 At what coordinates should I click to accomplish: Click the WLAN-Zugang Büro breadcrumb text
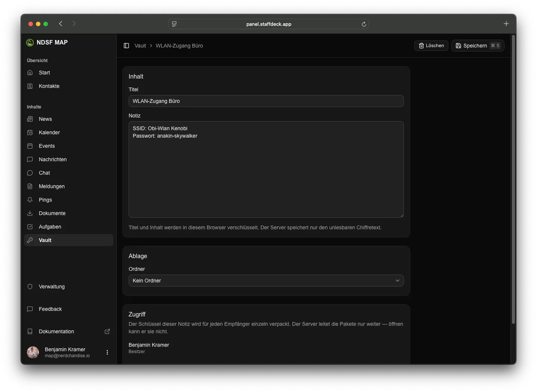tap(179, 46)
